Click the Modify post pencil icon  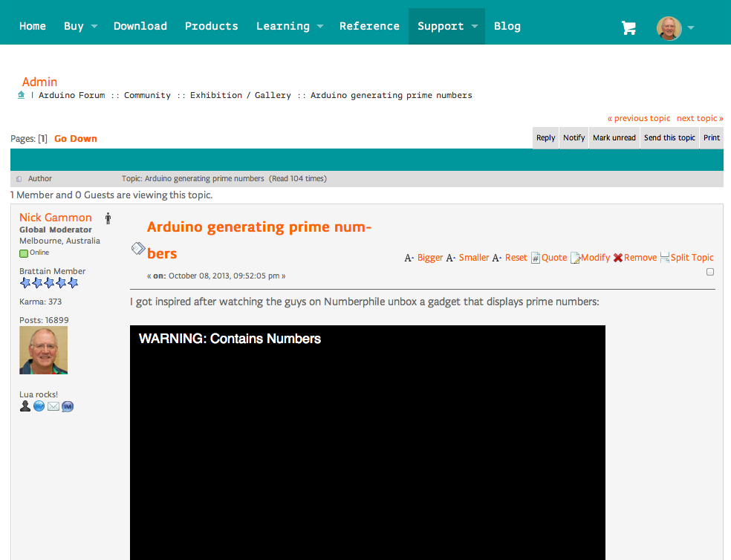(x=575, y=258)
